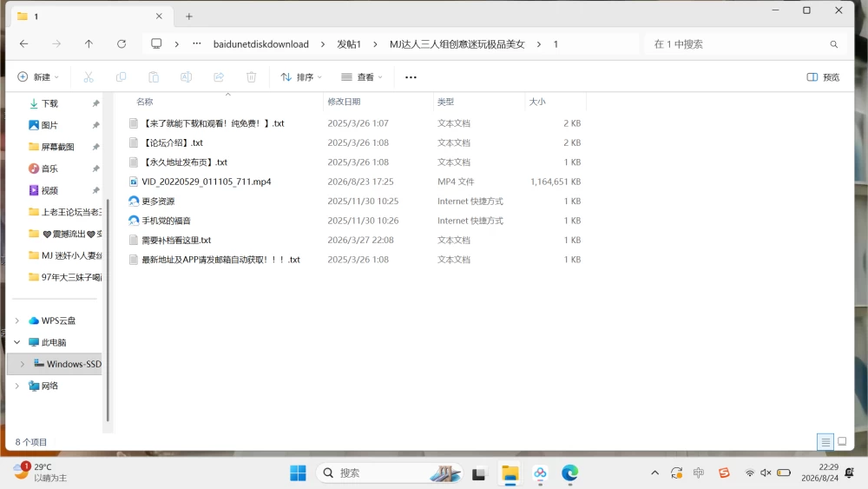
Task: Open 图片 in the sidebar
Action: (49, 125)
